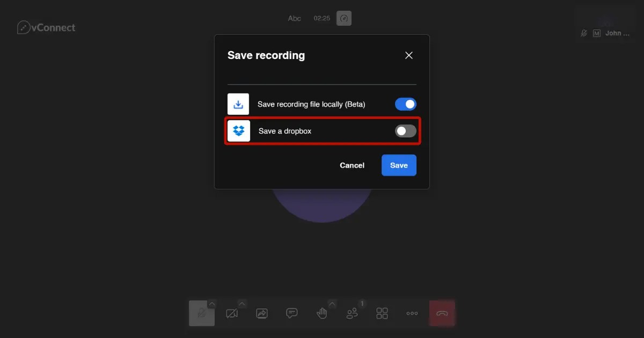Start screen sharing
644x338 pixels.
point(262,313)
